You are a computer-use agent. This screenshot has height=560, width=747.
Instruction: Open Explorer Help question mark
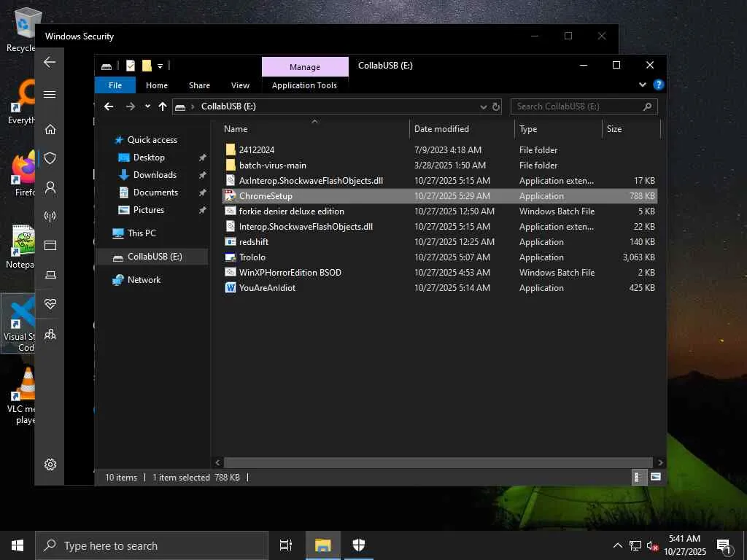coord(659,85)
